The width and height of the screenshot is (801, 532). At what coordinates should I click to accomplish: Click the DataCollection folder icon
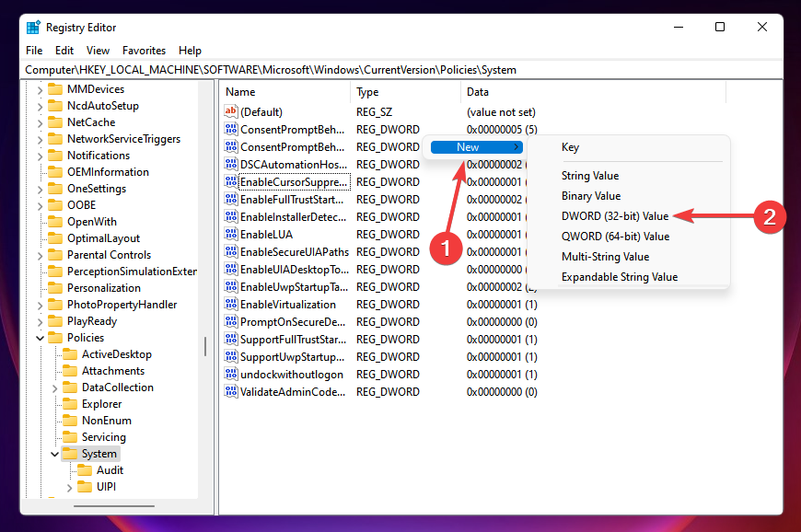click(x=70, y=387)
